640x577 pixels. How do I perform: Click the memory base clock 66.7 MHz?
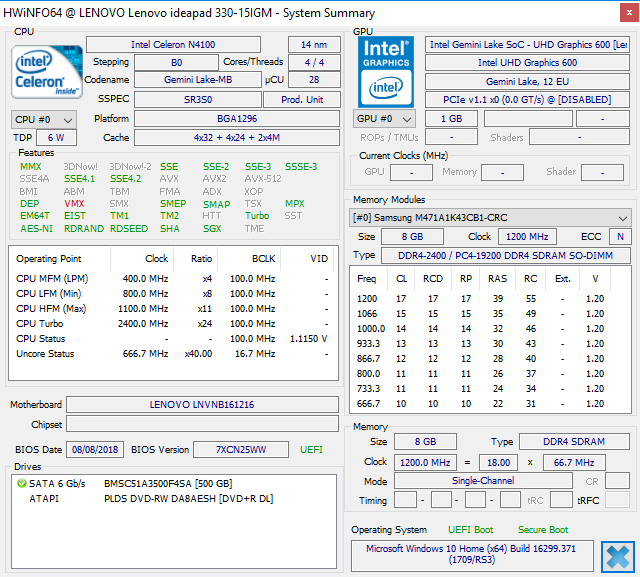574,462
